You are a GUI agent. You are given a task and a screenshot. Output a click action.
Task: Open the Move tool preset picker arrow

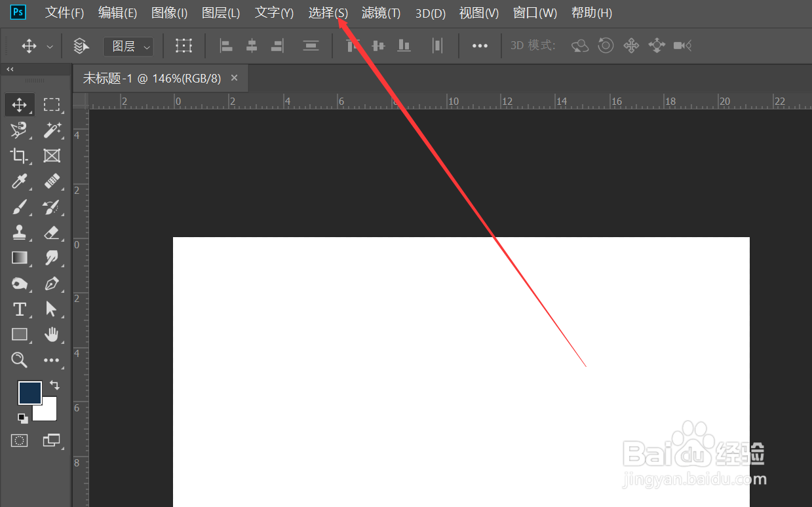(50, 47)
